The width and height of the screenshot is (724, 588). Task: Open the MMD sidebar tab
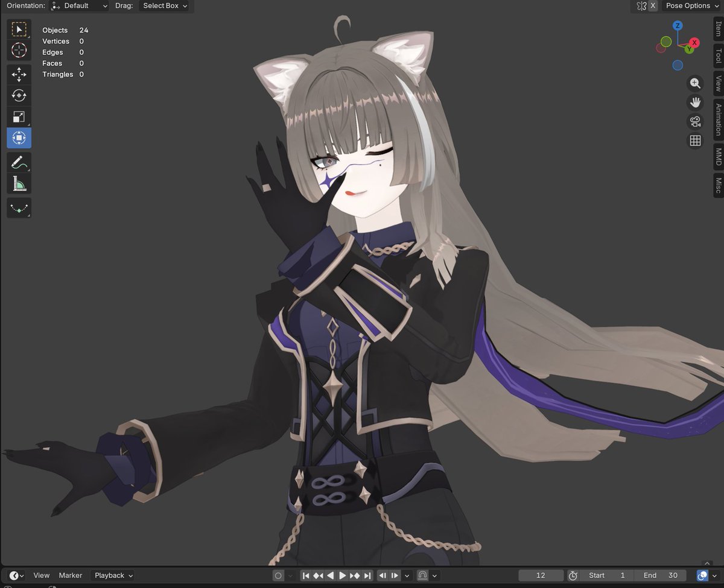(718, 157)
